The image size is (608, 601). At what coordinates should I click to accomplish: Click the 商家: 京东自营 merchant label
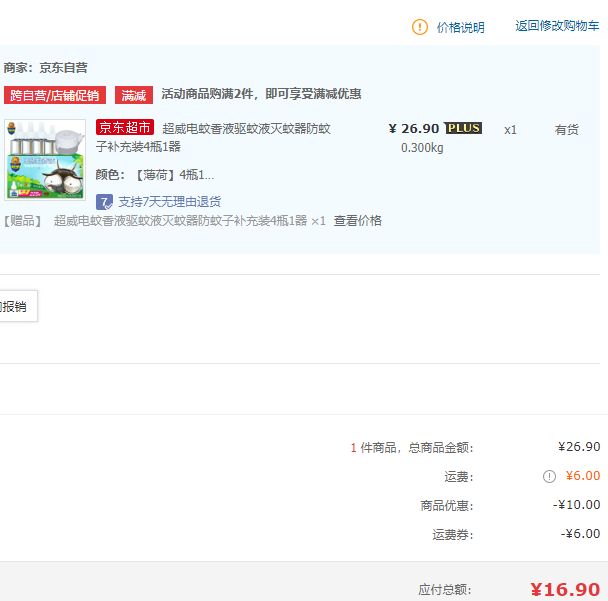46,68
